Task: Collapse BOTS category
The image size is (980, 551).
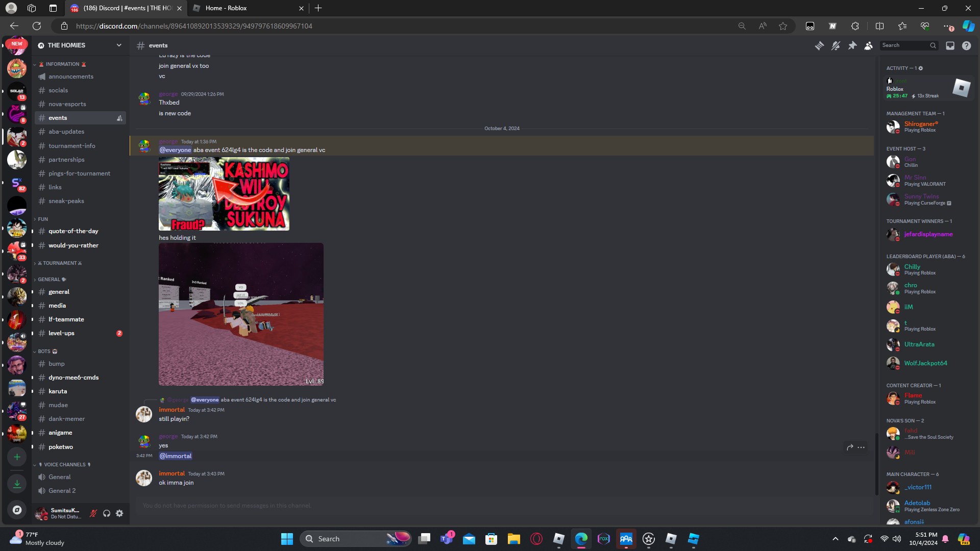Action: (45, 352)
